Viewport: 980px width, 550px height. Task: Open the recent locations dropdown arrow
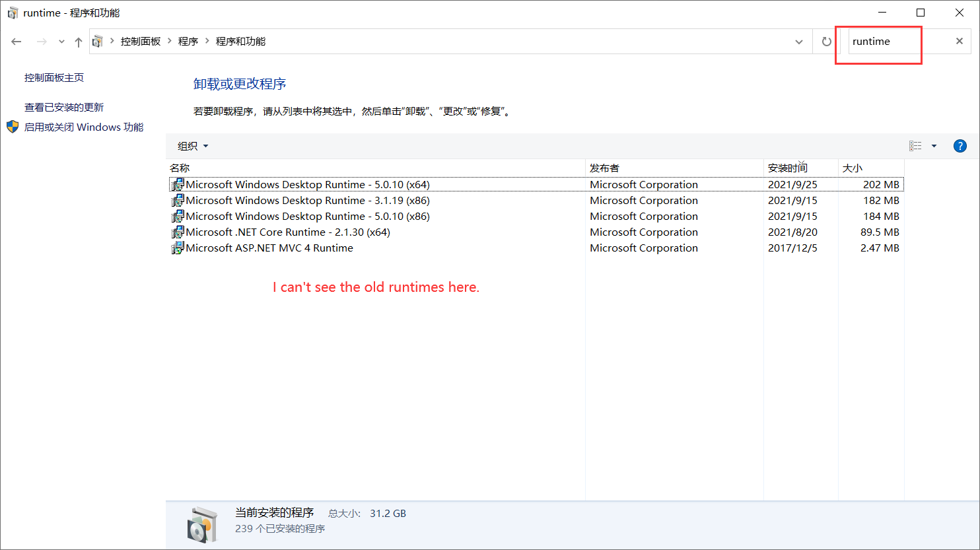[61, 42]
